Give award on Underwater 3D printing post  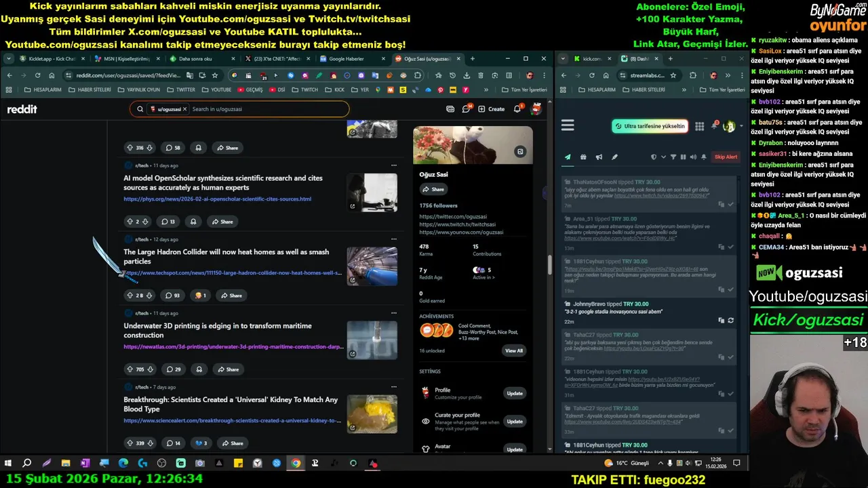[199, 369]
